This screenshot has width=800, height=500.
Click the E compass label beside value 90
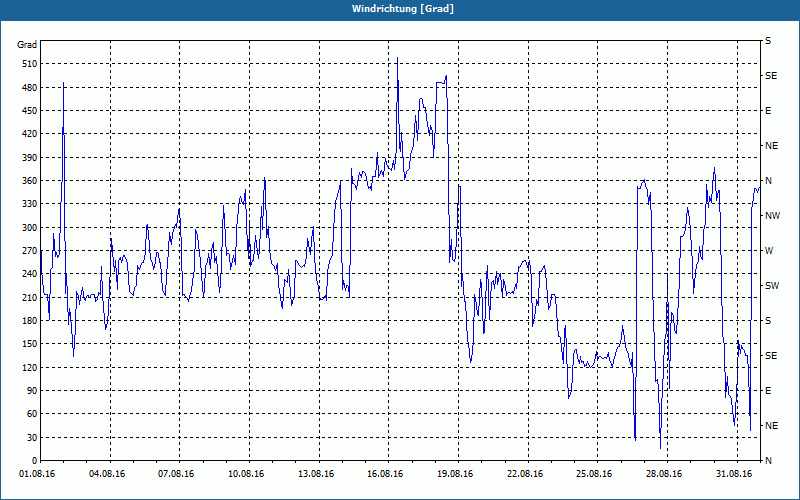768,391
